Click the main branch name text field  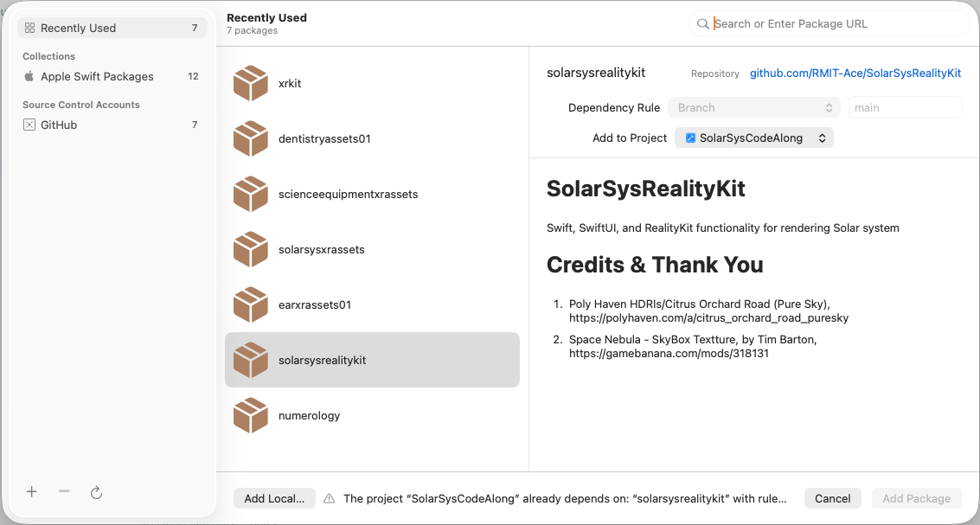tap(905, 108)
